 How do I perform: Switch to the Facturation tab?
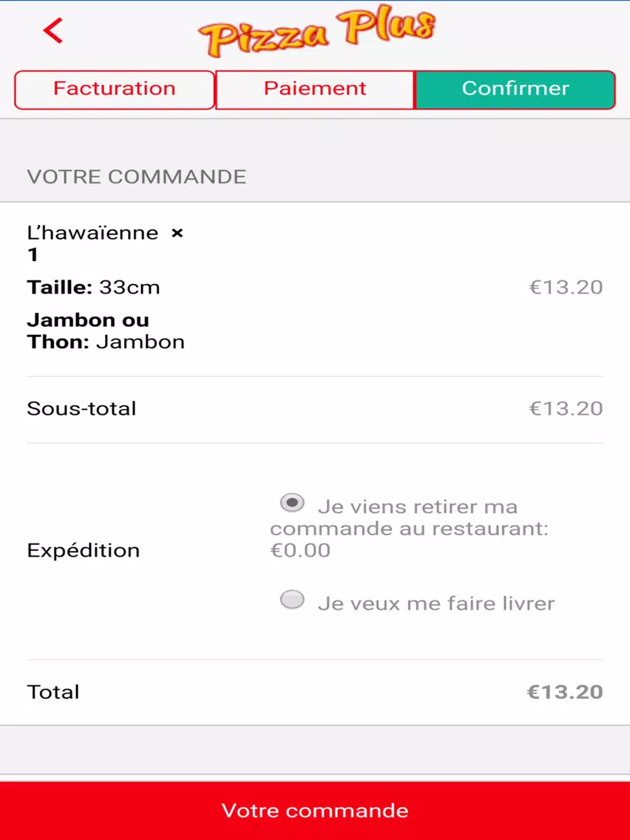(114, 89)
